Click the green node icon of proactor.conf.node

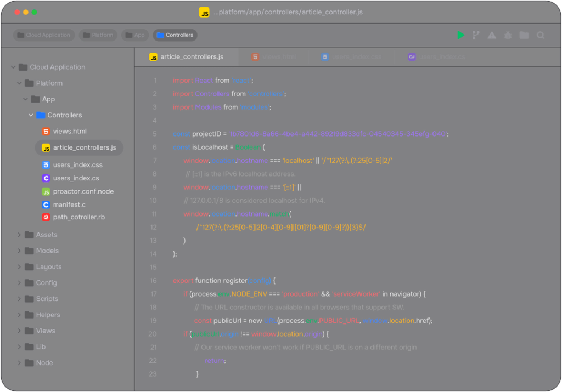(46, 191)
